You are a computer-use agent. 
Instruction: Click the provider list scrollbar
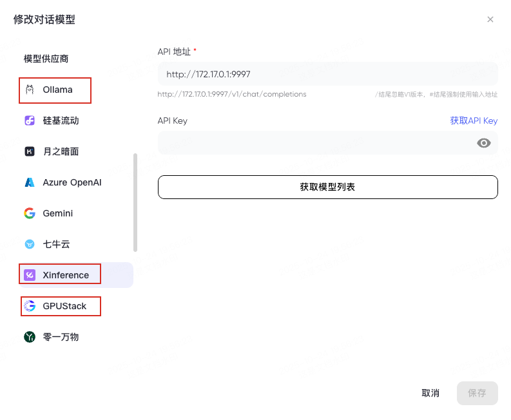coord(135,203)
